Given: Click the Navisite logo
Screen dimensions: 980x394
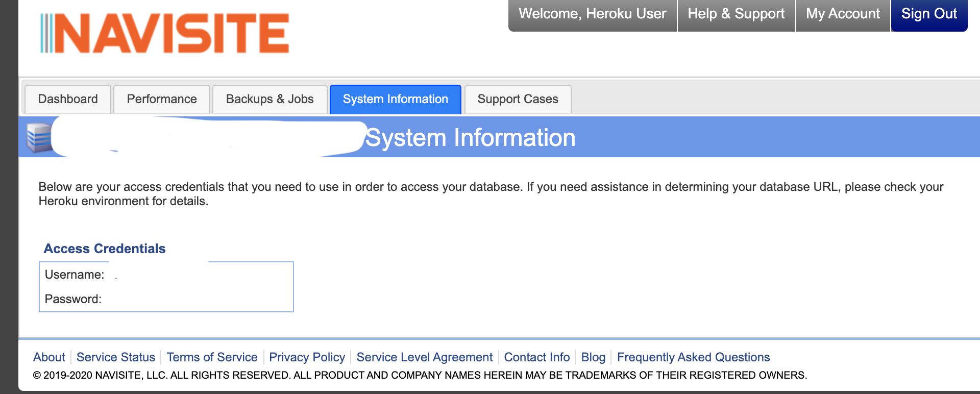Looking at the screenshot, I should [x=165, y=33].
